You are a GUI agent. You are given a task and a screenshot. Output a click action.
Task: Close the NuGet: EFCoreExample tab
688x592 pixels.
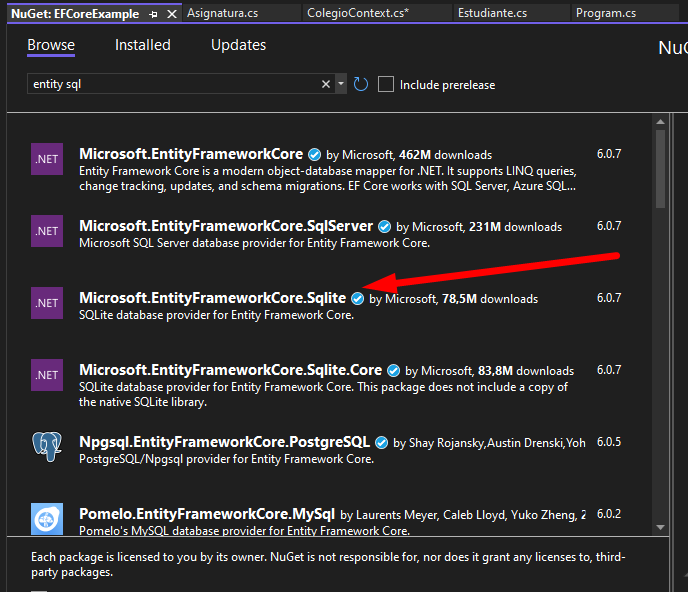(x=171, y=14)
